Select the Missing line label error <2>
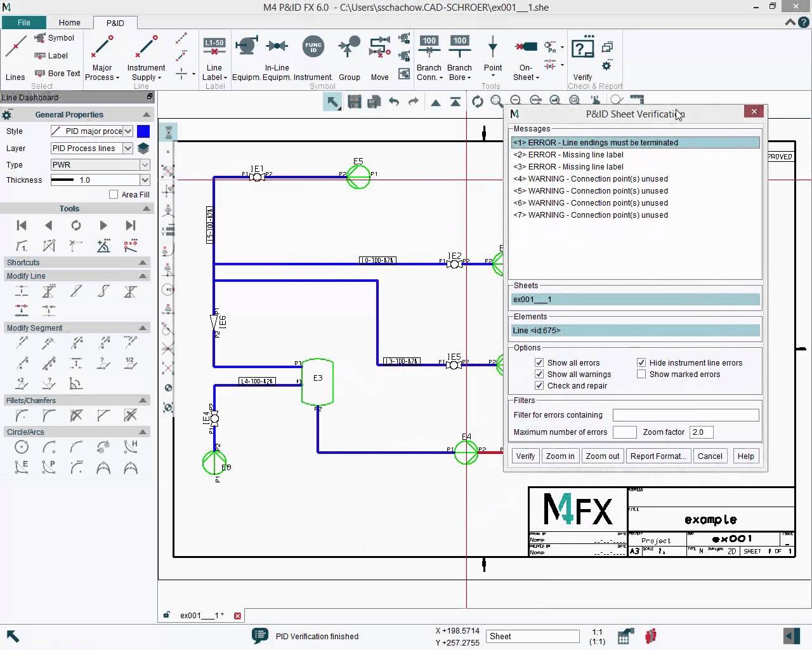Image resolution: width=812 pixels, height=650 pixels. [635, 155]
